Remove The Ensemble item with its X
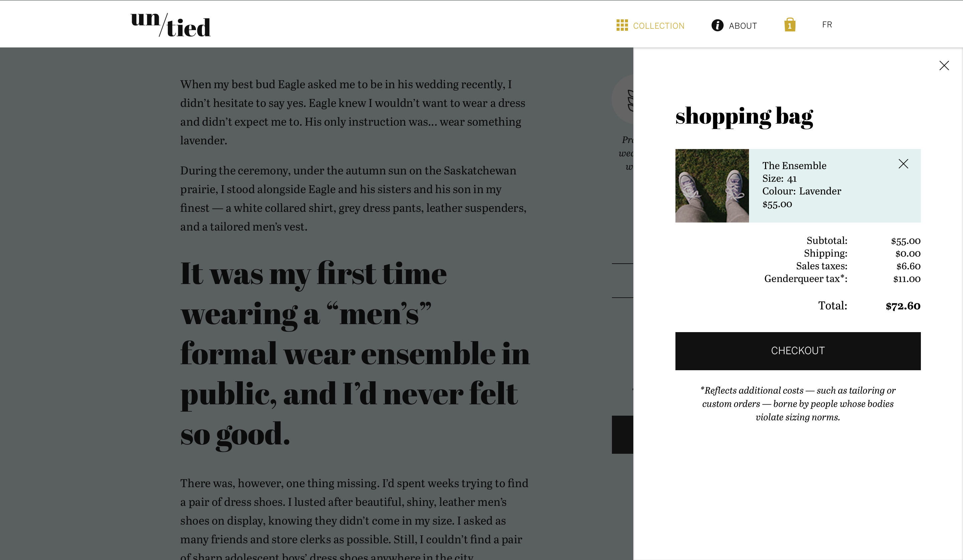The height and width of the screenshot is (560, 963). pos(903,164)
